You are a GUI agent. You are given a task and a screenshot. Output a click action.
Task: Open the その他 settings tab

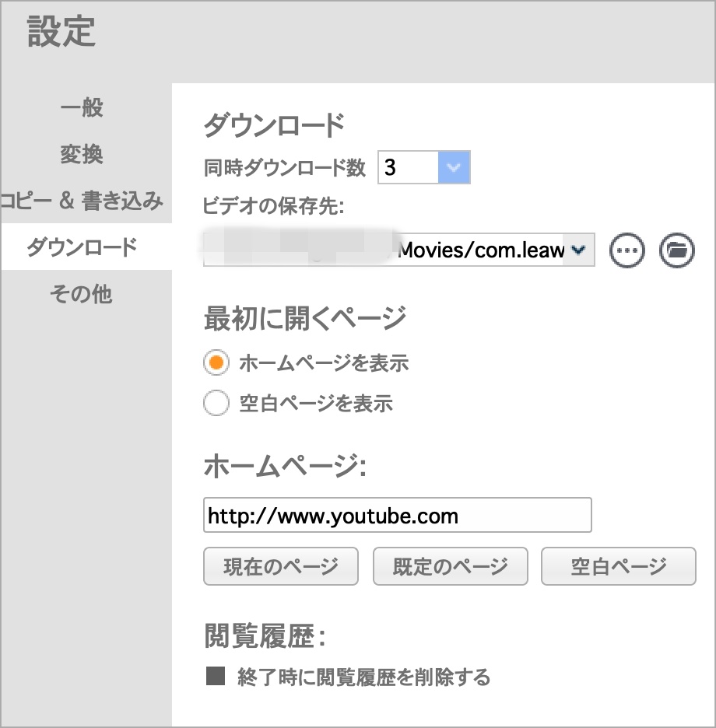tap(82, 293)
